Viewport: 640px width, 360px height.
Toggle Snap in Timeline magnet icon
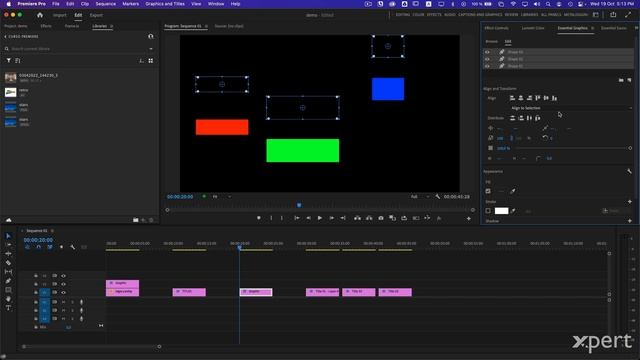(x=38, y=247)
